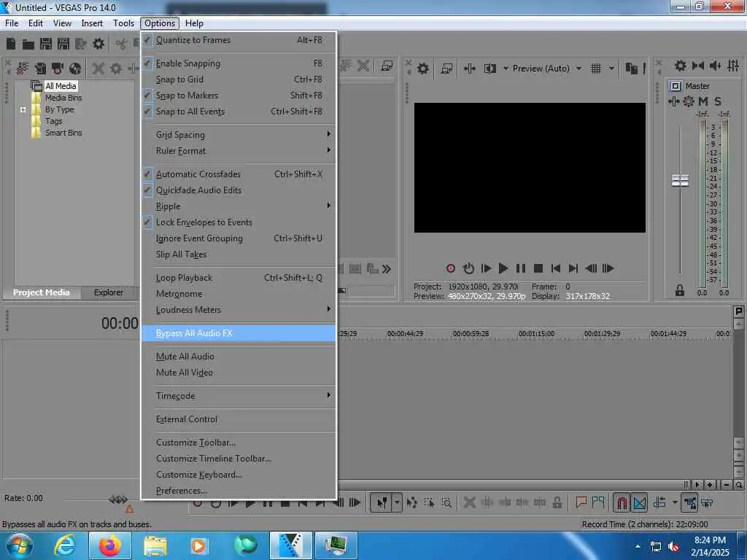Click the Insert Region icon
Screen dimensions: 747x560
coord(597,502)
